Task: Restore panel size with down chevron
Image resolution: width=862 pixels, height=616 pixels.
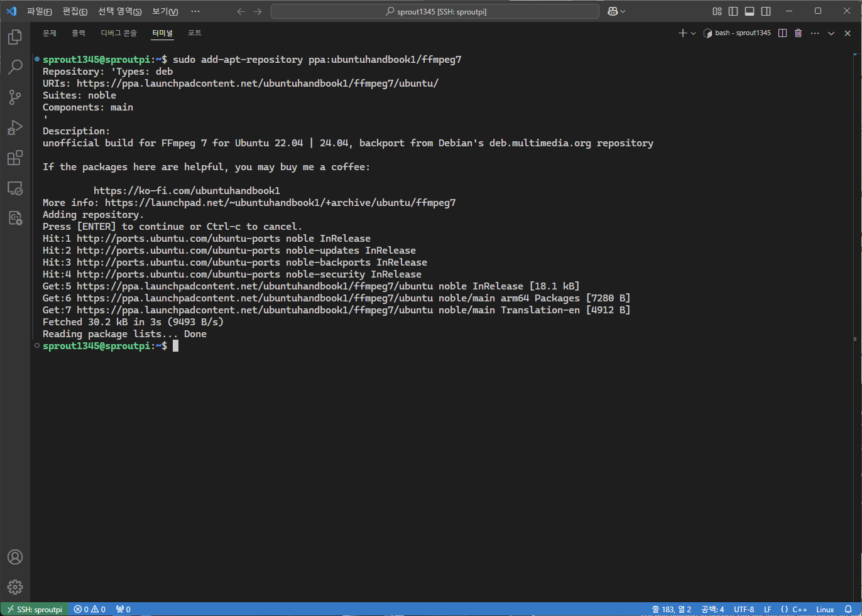Action: coord(831,33)
